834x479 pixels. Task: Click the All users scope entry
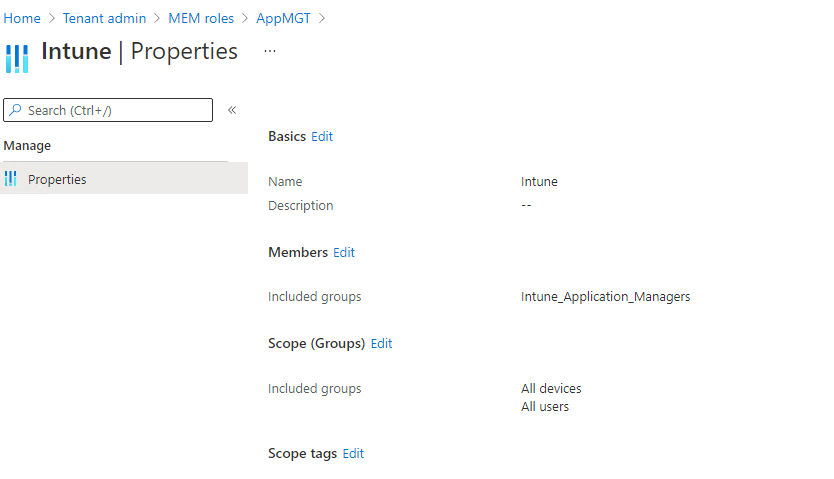point(545,406)
